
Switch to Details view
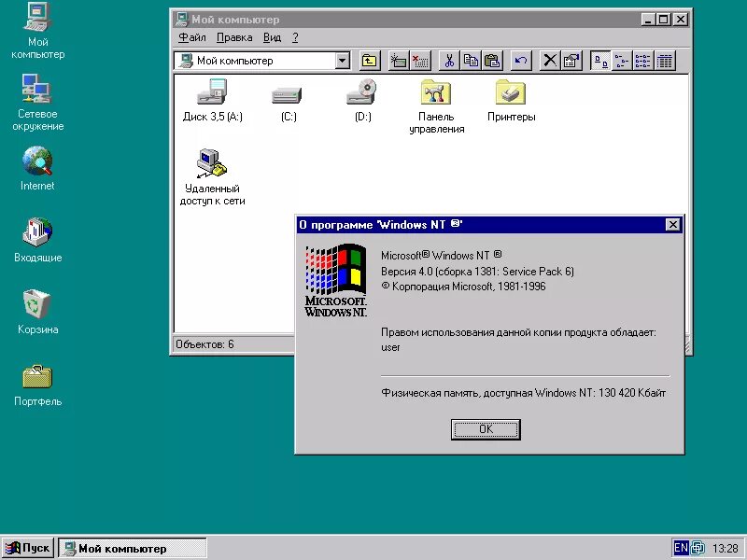pyautogui.click(x=665, y=61)
